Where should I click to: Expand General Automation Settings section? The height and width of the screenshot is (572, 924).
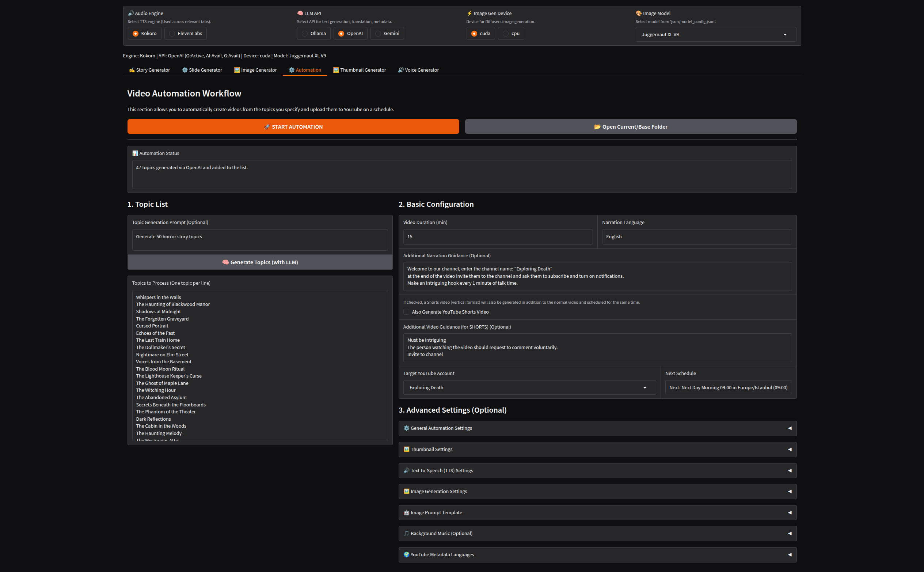click(x=597, y=428)
